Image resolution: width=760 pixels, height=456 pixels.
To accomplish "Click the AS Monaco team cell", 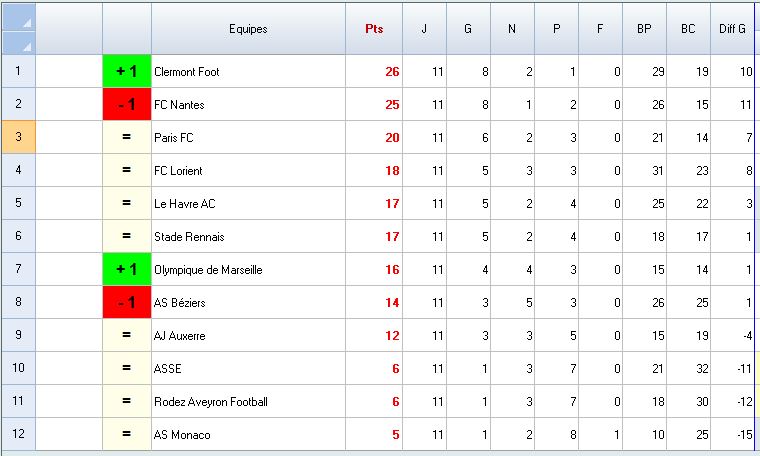I will [x=248, y=434].
